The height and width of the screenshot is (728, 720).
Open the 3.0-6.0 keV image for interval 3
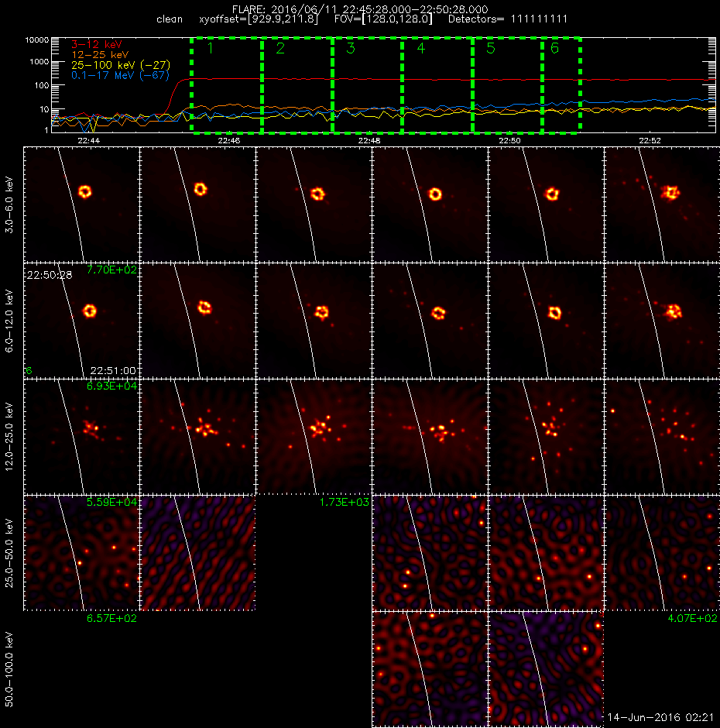pos(314,204)
